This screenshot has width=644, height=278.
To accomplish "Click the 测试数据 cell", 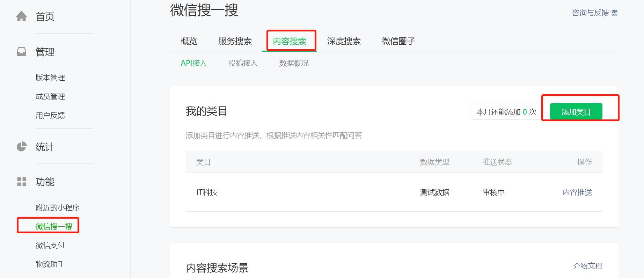I will (x=435, y=192).
